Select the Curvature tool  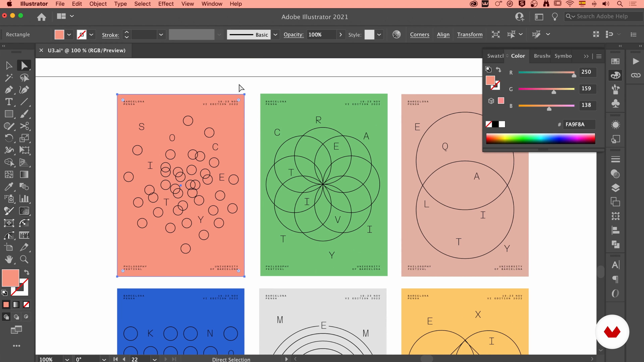point(24,90)
